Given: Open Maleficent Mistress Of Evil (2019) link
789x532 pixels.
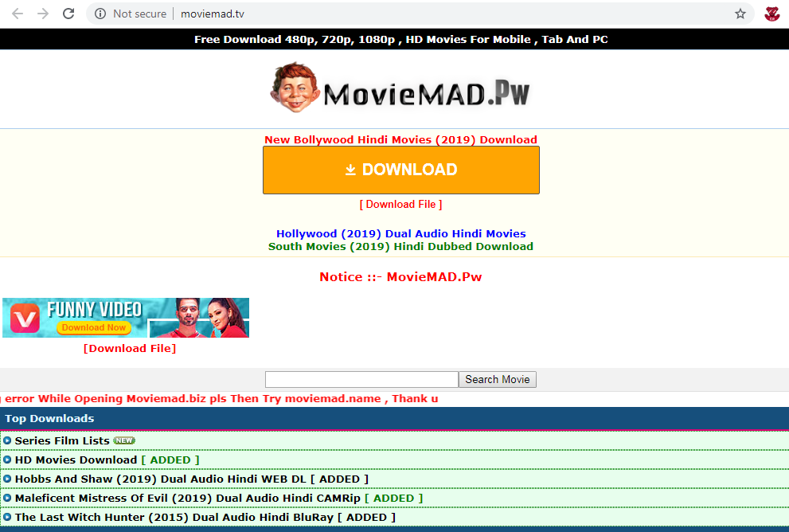Looking at the screenshot, I should pyautogui.click(x=219, y=499).
